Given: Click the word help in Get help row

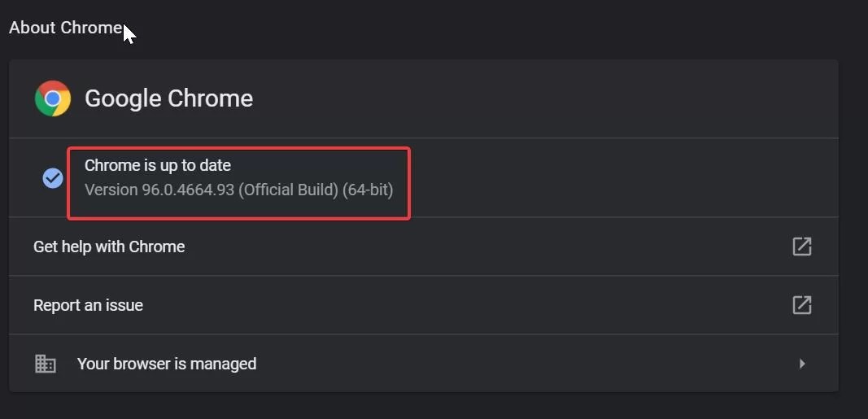Looking at the screenshot, I should [76, 247].
